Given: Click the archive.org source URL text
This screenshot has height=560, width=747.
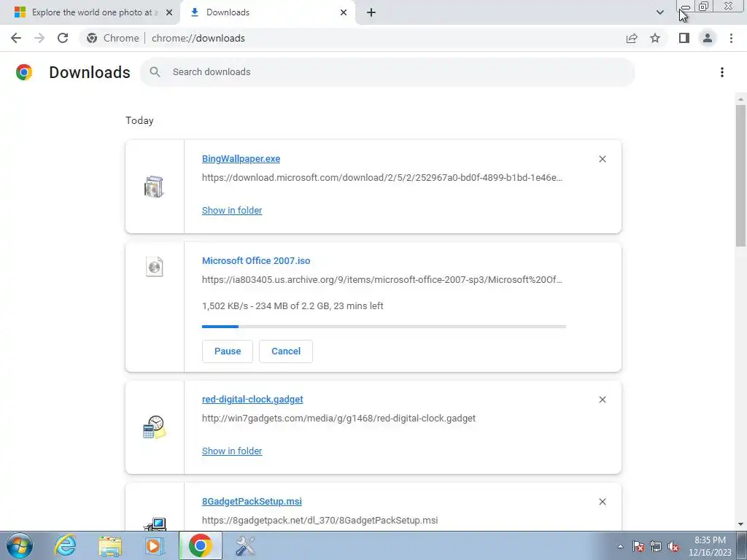Looking at the screenshot, I should pos(382,280).
